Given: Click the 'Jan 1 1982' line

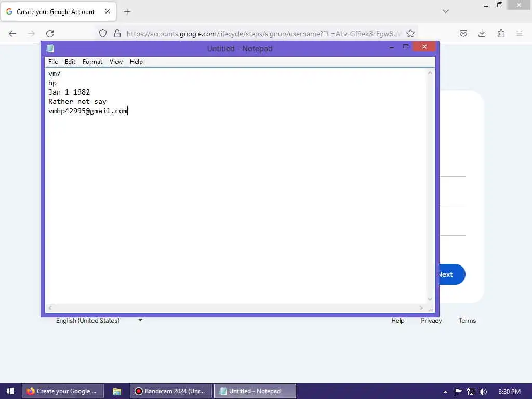Looking at the screenshot, I should click(x=69, y=92).
